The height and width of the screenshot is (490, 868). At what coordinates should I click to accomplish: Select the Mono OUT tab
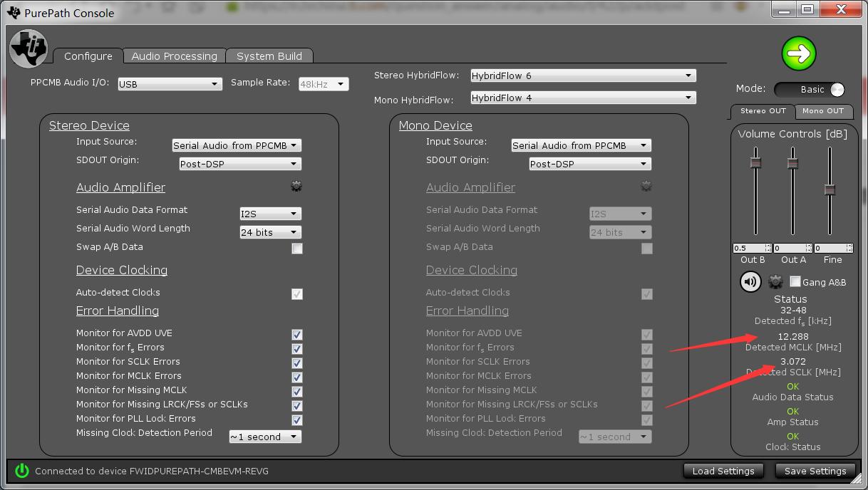pos(823,111)
